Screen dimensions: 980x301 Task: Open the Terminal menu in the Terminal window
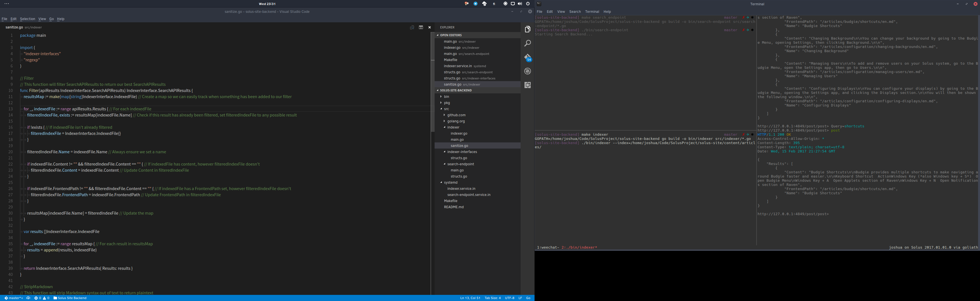592,12
